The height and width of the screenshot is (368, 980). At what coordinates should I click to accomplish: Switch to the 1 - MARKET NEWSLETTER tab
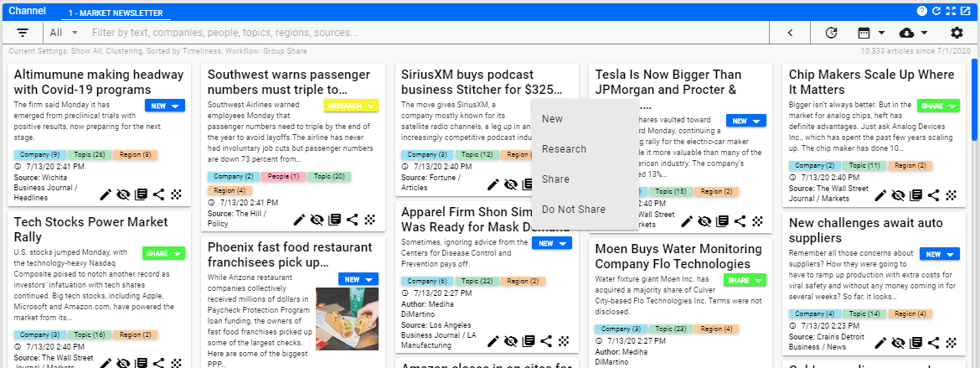(116, 13)
